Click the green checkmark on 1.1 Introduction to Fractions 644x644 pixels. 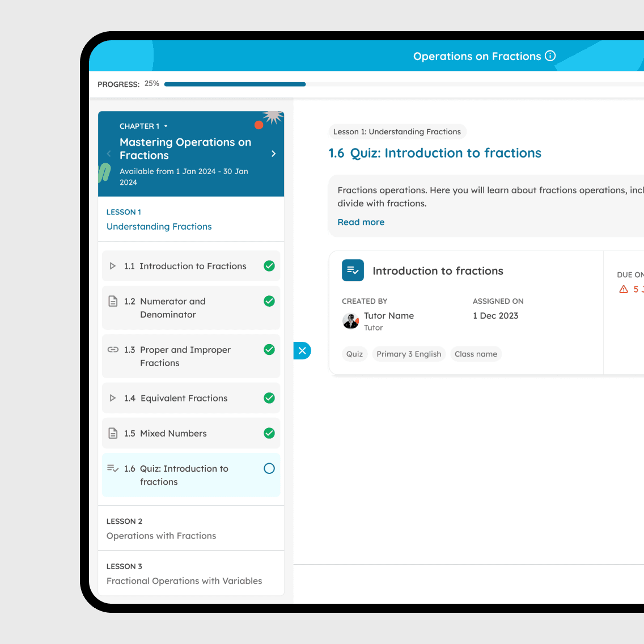(269, 266)
